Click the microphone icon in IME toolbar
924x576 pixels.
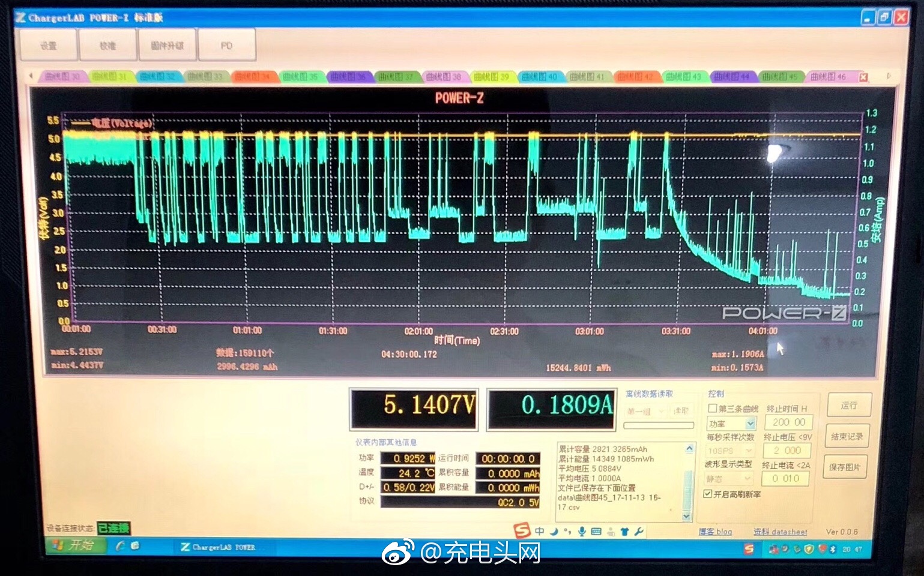581,532
